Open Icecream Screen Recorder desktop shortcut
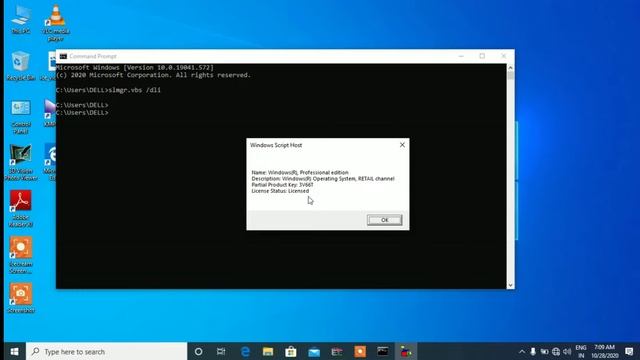The height and width of the screenshot is (360, 640). point(20,256)
